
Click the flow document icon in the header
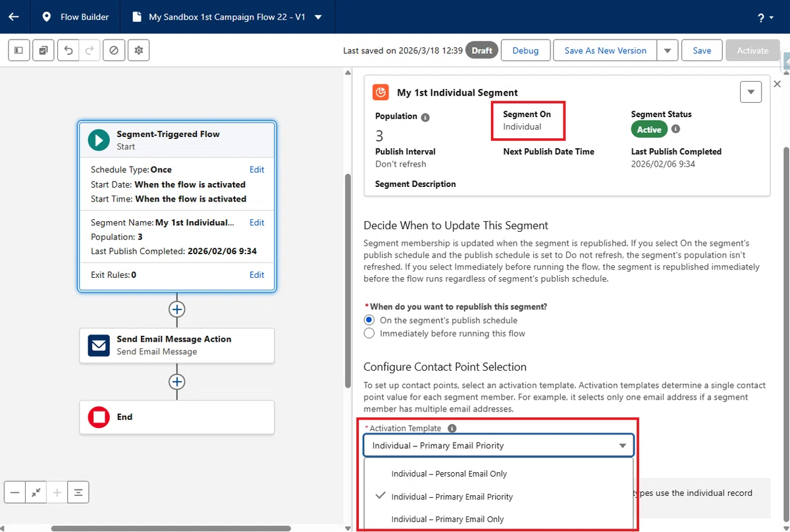point(137,16)
